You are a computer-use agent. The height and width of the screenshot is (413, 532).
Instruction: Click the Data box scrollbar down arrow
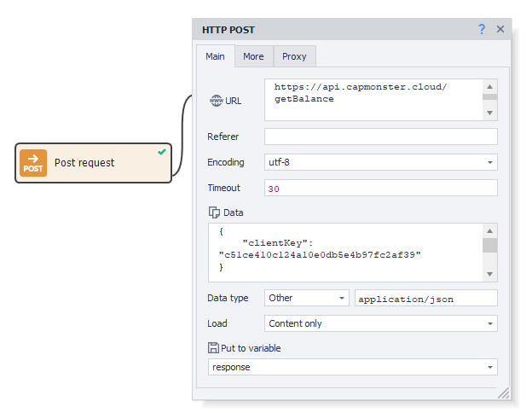(490, 274)
